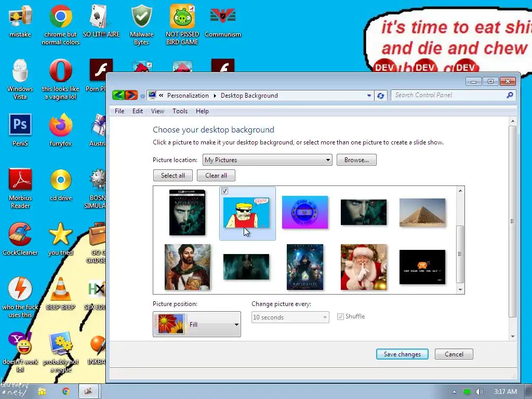The image size is (532, 399).
Task: Click the green Back arrow button
Action: coord(118,96)
